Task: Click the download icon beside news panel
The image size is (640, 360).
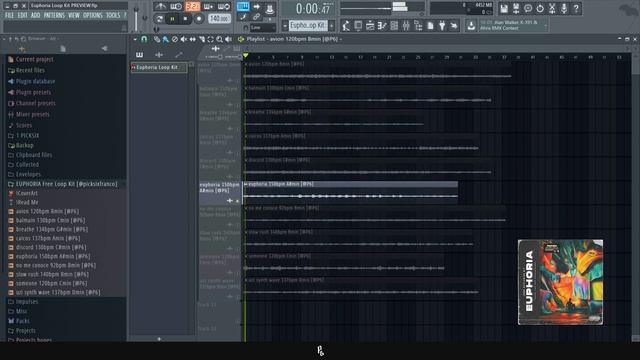Action: (471, 26)
